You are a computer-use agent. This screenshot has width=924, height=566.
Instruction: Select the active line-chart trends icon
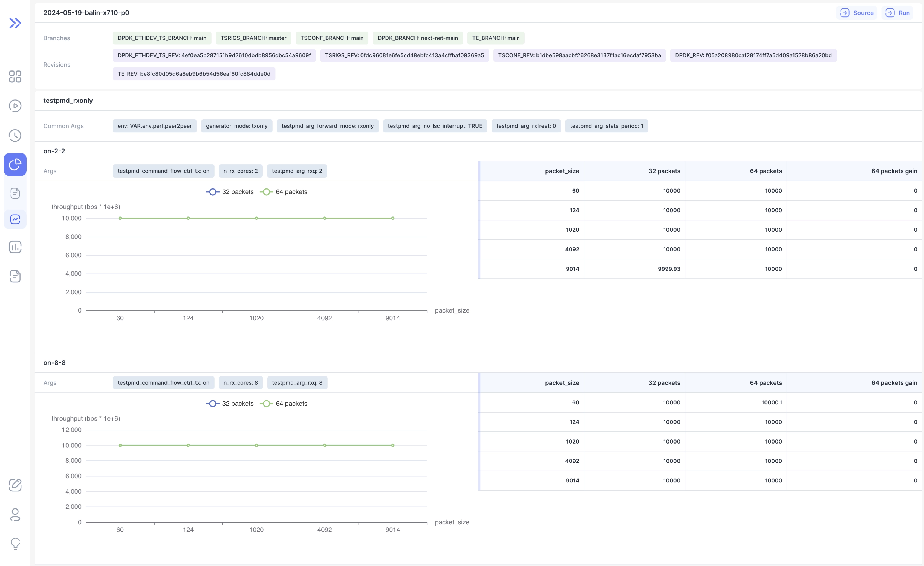(x=15, y=219)
